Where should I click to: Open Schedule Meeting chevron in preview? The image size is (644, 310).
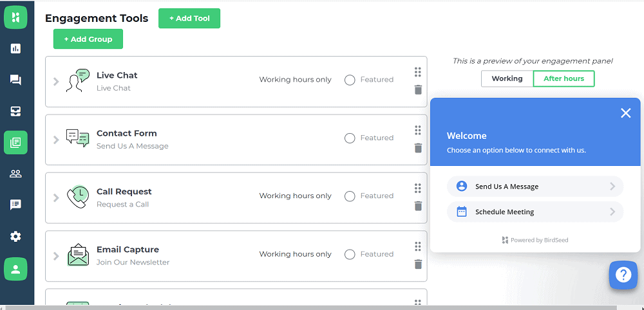(612, 212)
